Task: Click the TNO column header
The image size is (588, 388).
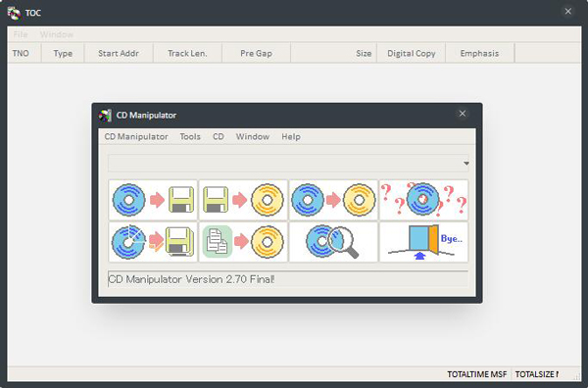Action: [24, 53]
